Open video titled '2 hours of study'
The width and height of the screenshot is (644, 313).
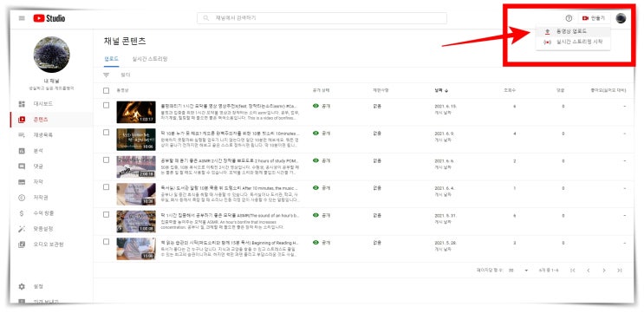coord(230,160)
